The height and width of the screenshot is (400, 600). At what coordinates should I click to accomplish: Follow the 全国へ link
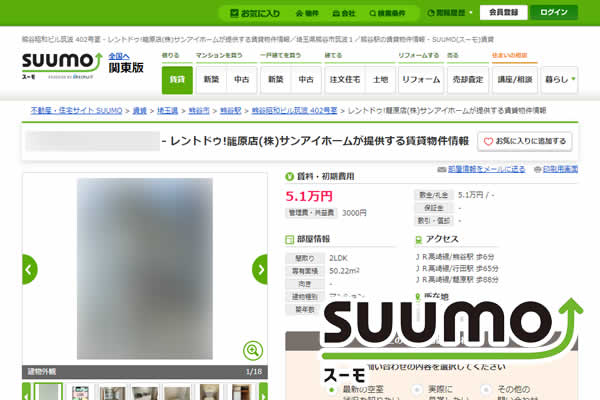tap(119, 56)
